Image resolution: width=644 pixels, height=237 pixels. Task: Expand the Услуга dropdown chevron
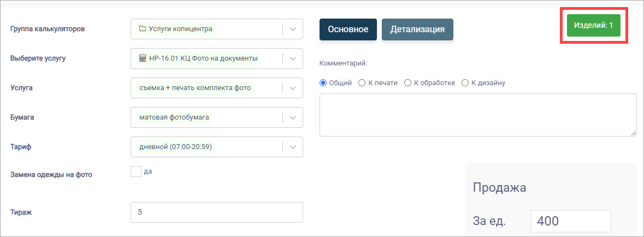pyautogui.click(x=293, y=88)
